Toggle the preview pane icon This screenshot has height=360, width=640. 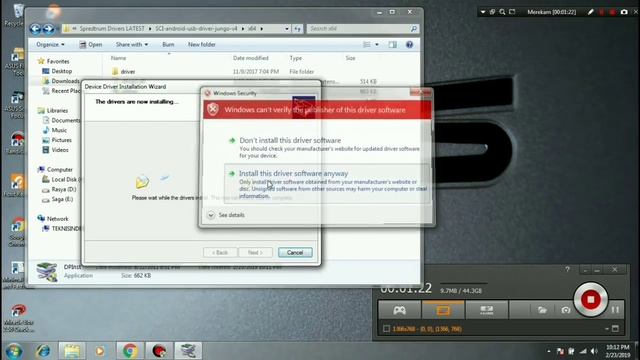[392, 44]
